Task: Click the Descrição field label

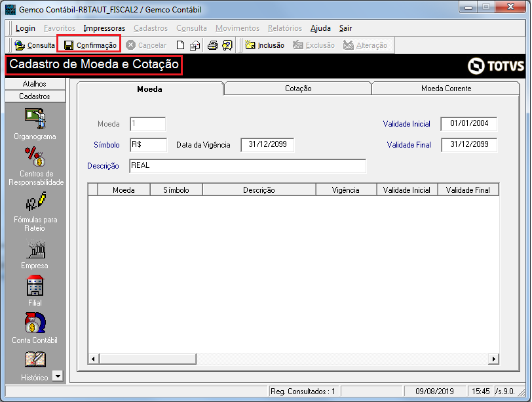Action: pyautogui.click(x=103, y=166)
